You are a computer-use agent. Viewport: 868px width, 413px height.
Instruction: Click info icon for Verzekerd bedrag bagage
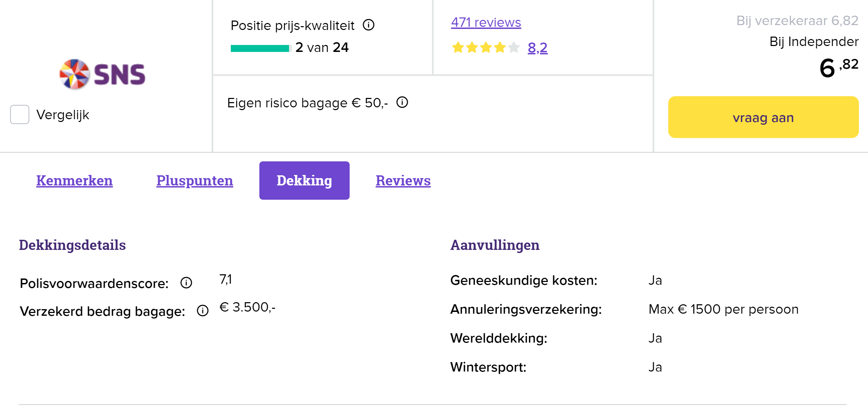pos(203,311)
